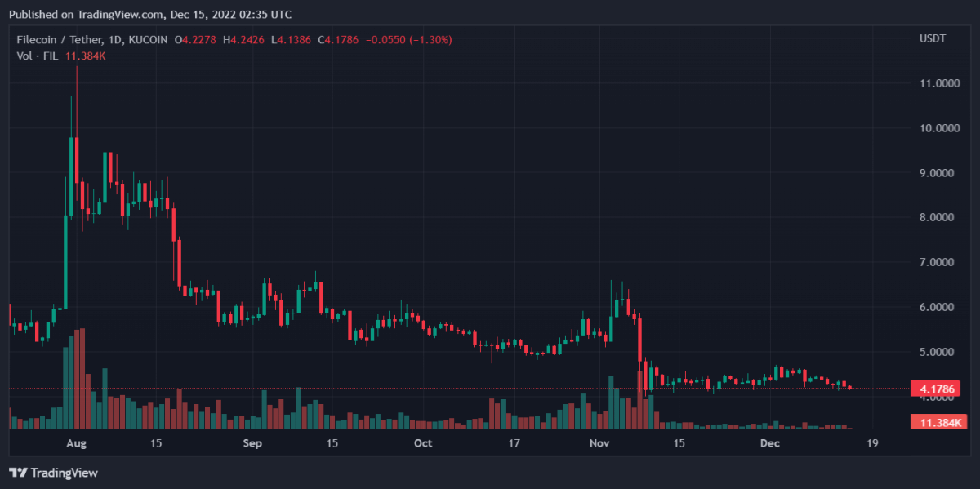Click the 5.0000 price level on axis
Image resolution: width=980 pixels, height=489 pixels.
pos(938,352)
